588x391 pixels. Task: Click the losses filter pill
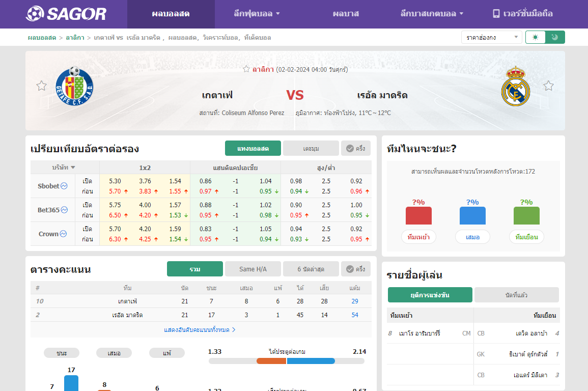click(167, 353)
